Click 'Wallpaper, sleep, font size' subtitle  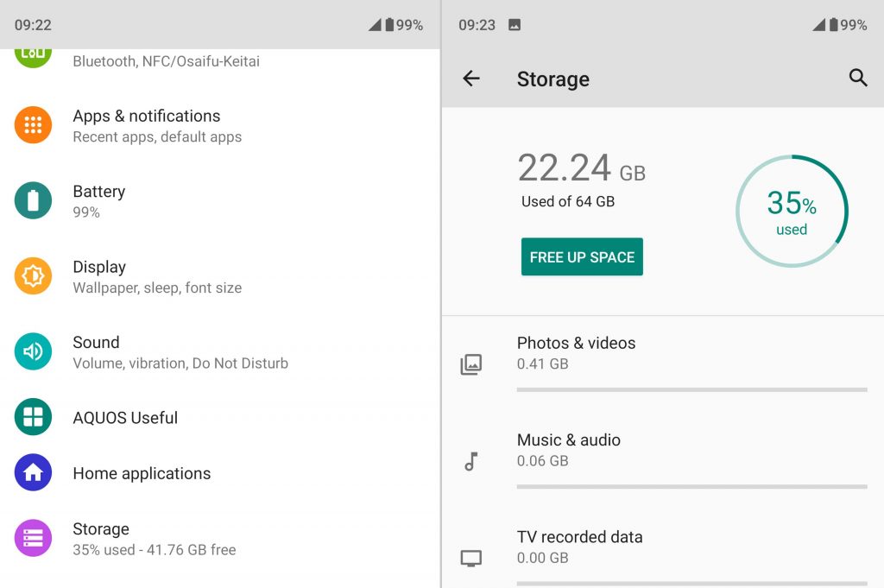[x=157, y=288]
